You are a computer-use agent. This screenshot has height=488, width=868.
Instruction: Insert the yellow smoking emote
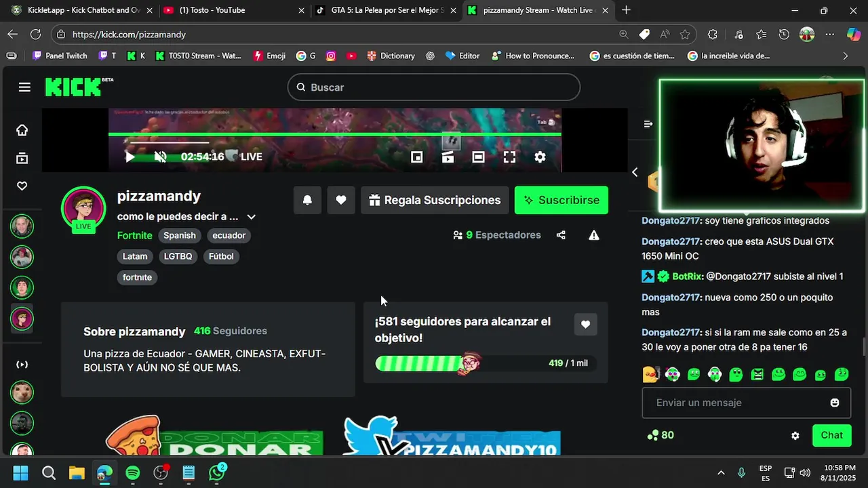[x=650, y=374]
